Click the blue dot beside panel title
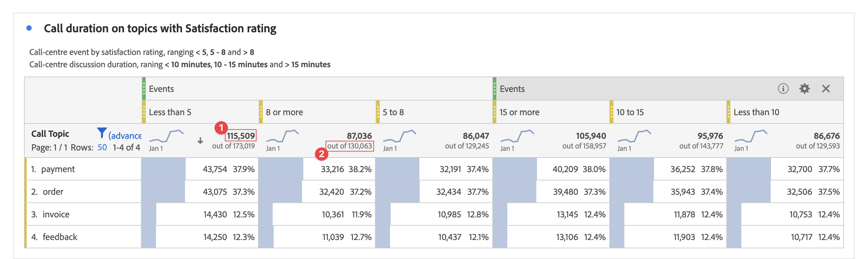Viewport: 868px width, 259px height. click(29, 28)
